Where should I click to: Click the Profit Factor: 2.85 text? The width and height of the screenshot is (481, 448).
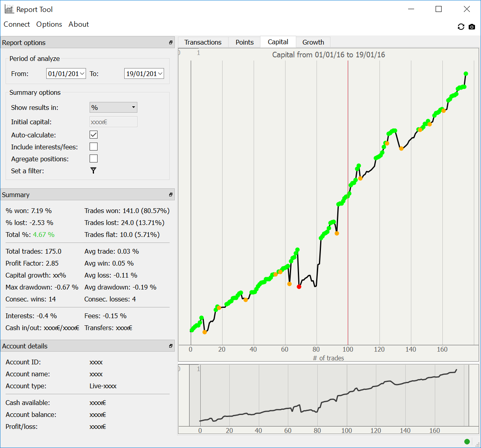pos(32,263)
